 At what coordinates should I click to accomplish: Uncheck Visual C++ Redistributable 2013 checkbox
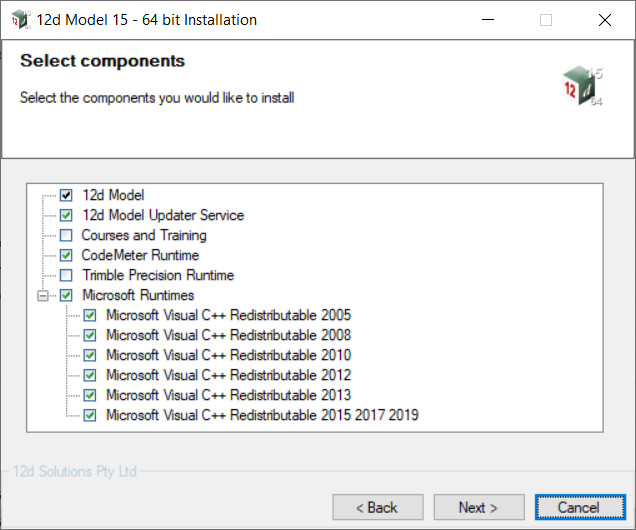click(x=90, y=395)
